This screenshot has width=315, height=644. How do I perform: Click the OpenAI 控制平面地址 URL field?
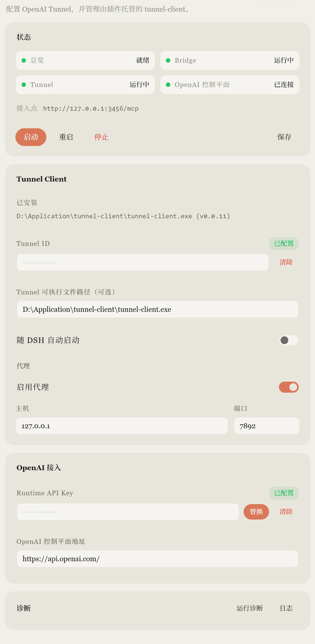pyautogui.click(x=158, y=559)
